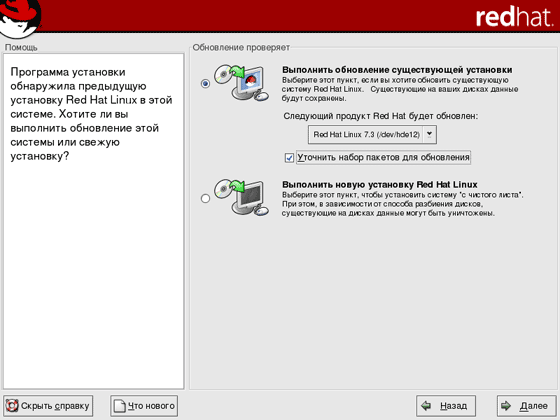Screen dimensions: 560x420
Task: Select the new Red Hat Linux install radio
Action: tap(205, 198)
